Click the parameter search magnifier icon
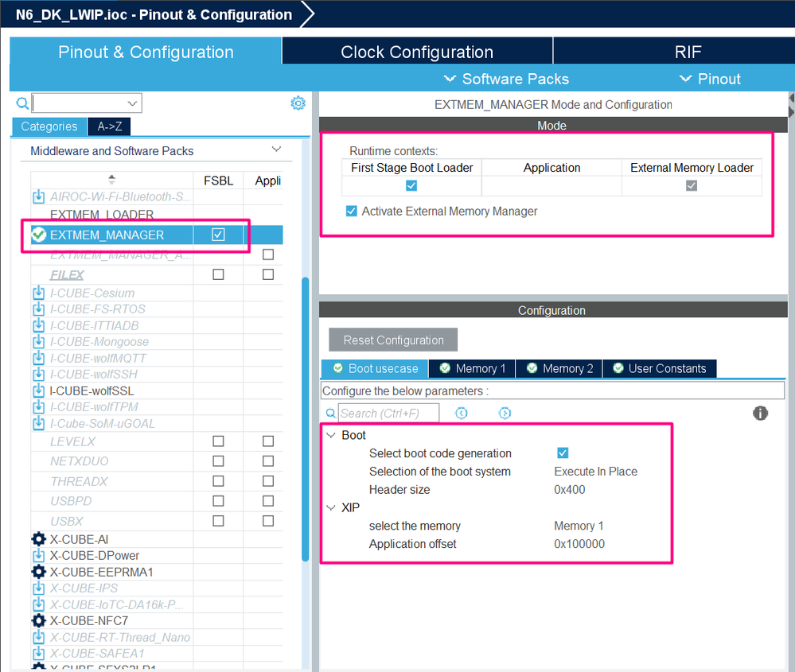795x672 pixels. coord(330,413)
